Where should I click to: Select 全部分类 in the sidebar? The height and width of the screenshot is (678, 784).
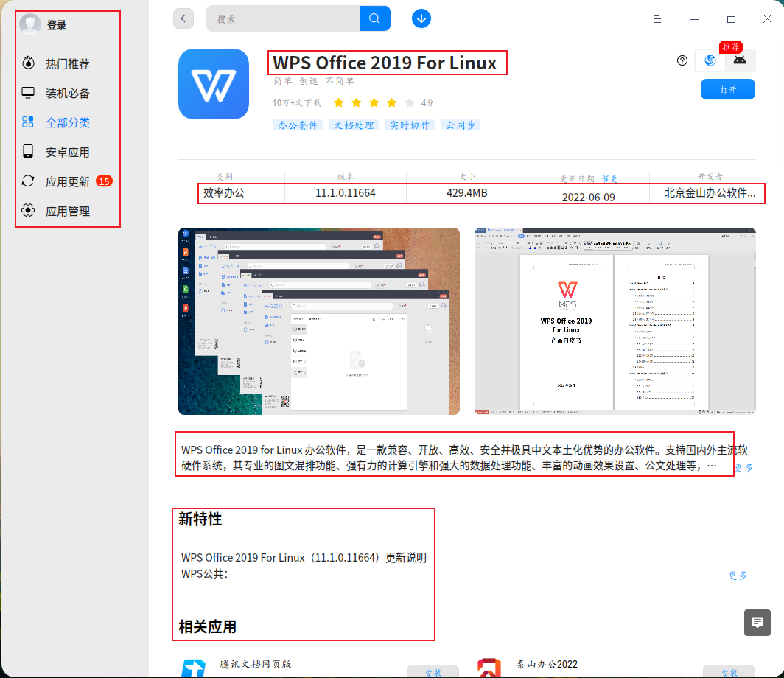click(x=68, y=122)
